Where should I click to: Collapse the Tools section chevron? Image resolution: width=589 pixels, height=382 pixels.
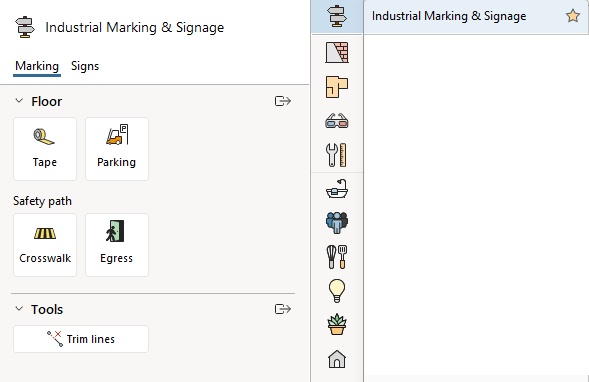click(x=19, y=309)
